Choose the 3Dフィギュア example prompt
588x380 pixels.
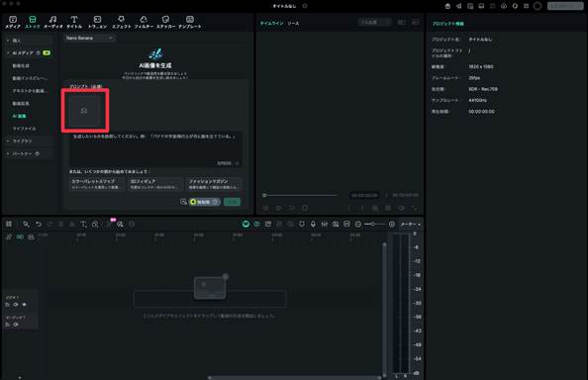click(x=154, y=184)
